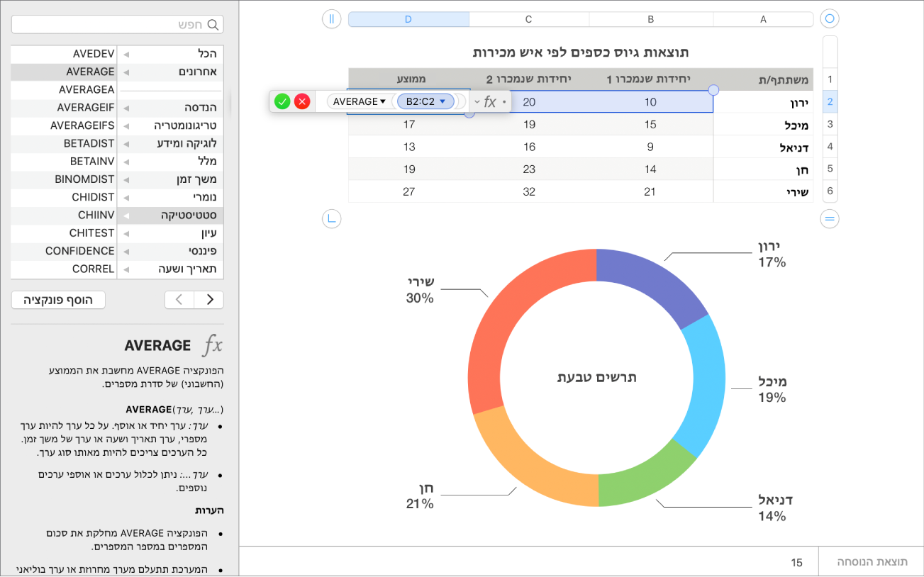Choose BINOMDIST in the function list
924x577 pixels.
tap(64, 179)
